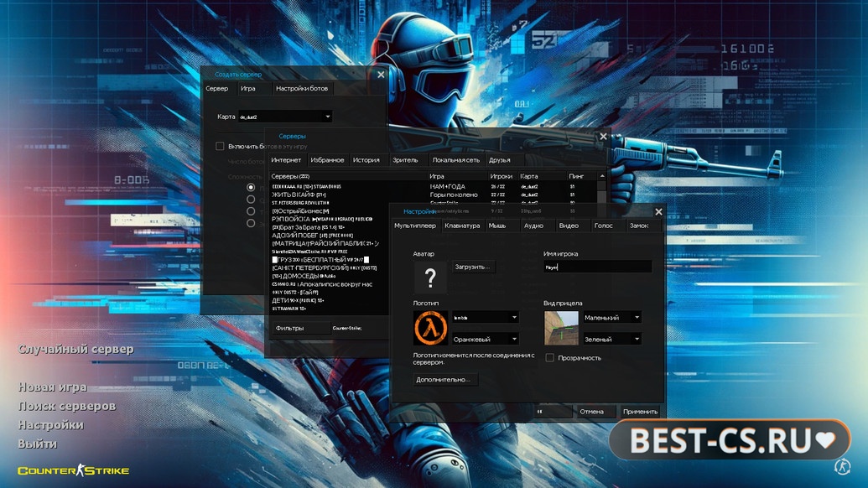Select the first bot difficulty radio button
The height and width of the screenshot is (488, 868).
tap(251, 188)
